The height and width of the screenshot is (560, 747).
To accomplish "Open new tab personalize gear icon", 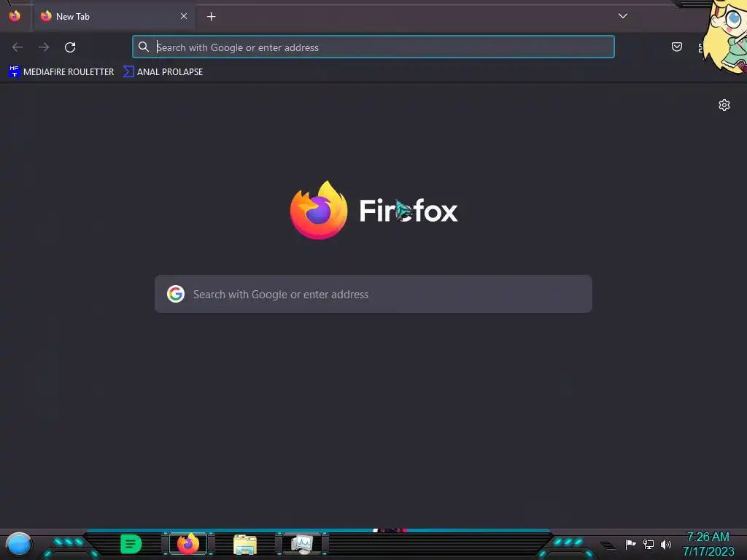I will pos(724,105).
